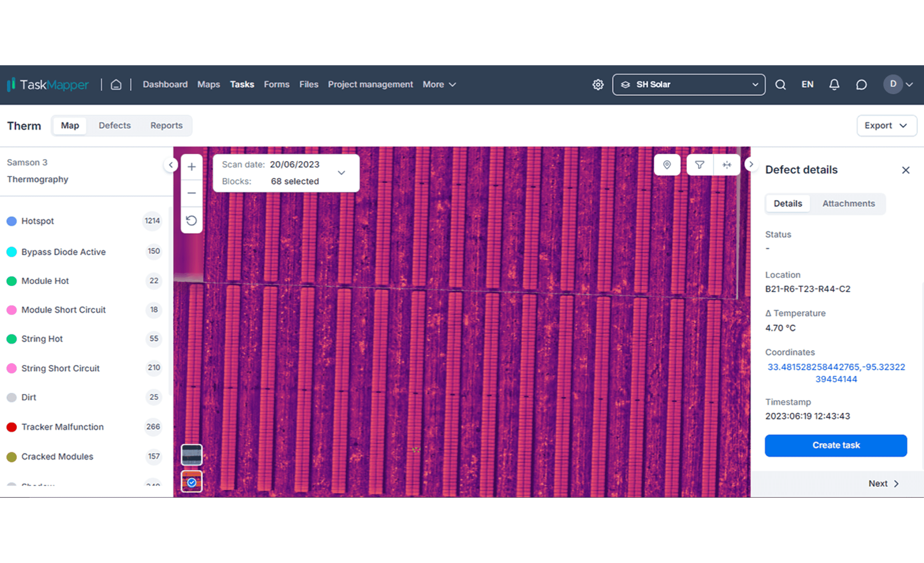Image resolution: width=924 pixels, height=563 pixels.
Task: Toggle String Short Circuit category
Action: point(84,368)
